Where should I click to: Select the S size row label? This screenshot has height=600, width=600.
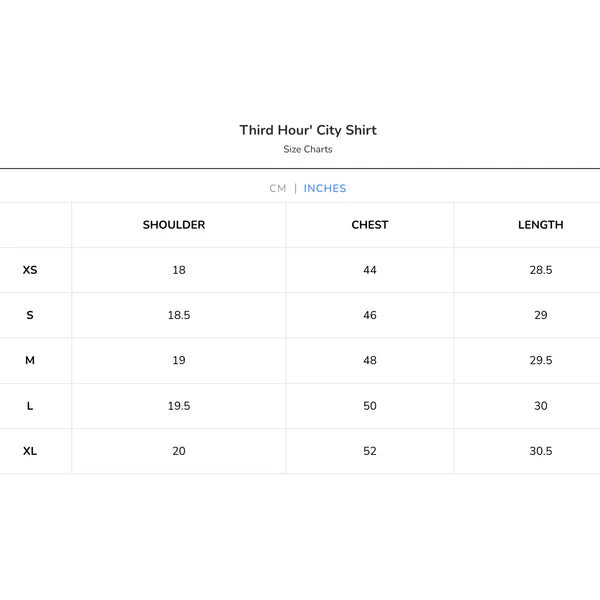30,315
